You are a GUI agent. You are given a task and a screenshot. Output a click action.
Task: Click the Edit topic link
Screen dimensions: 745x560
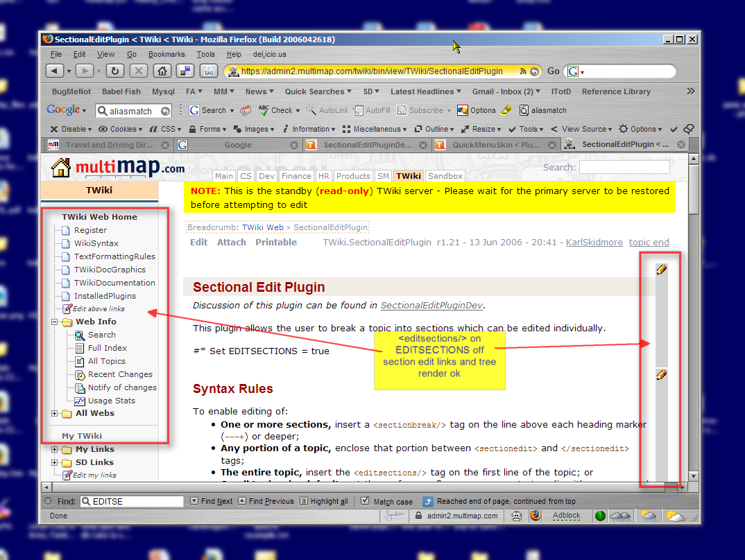click(x=198, y=242)
